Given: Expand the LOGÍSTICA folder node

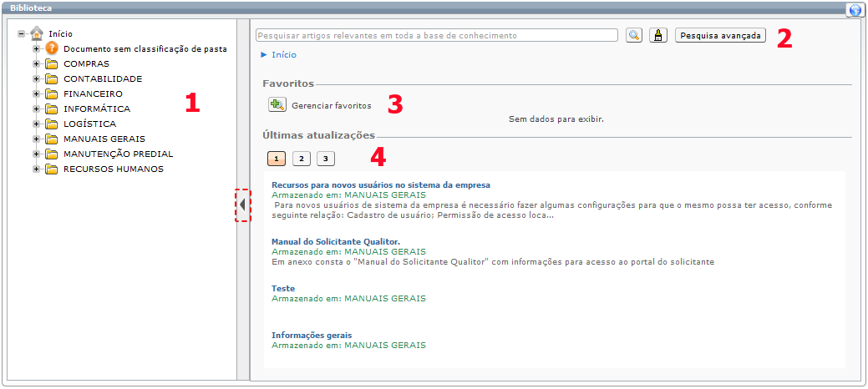Looking at the screenshot, I should tap(37, 124).
